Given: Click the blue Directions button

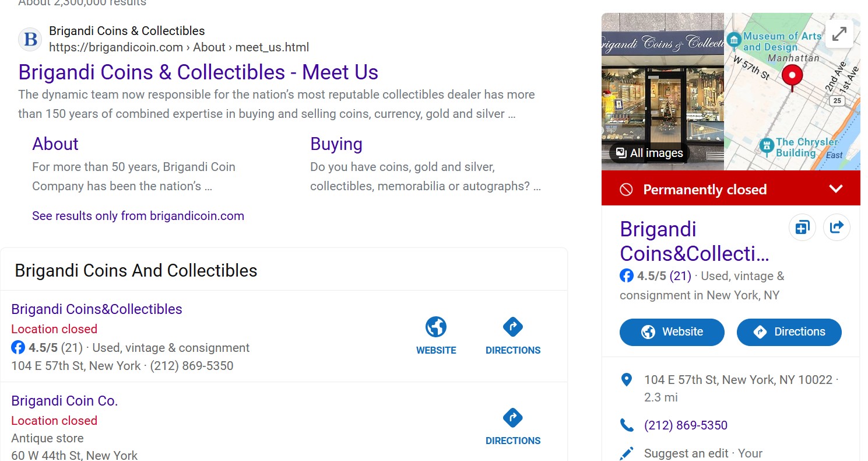Looking at the screenshot, I should [x=789, y=332].
